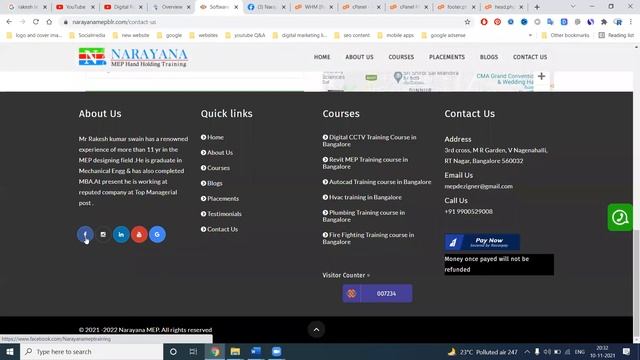The width and height of the screenshot is (640, 360).
Task: Click phone number +91 9900529008
Action: [469, 211]
